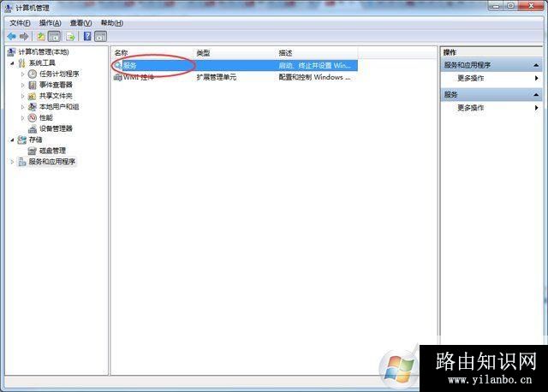
Task: Open the 帮助(H) menu
Action: click(112, 23)
